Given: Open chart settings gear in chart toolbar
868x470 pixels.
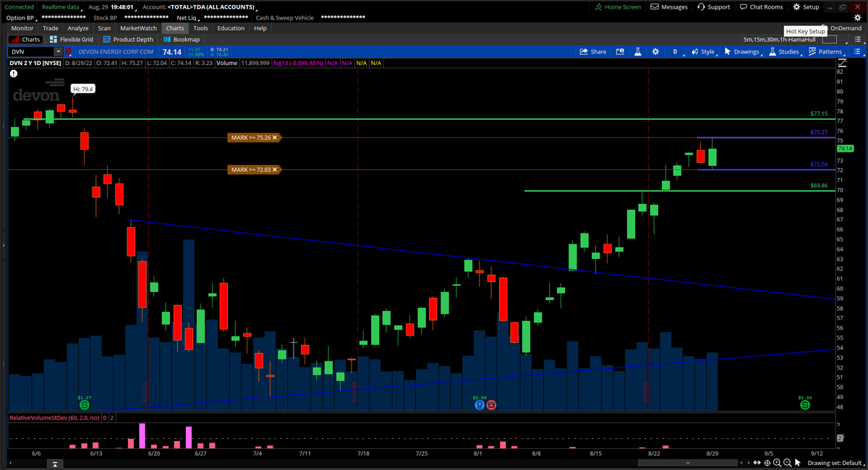Looking at the screenshot, I should (655, 51).
